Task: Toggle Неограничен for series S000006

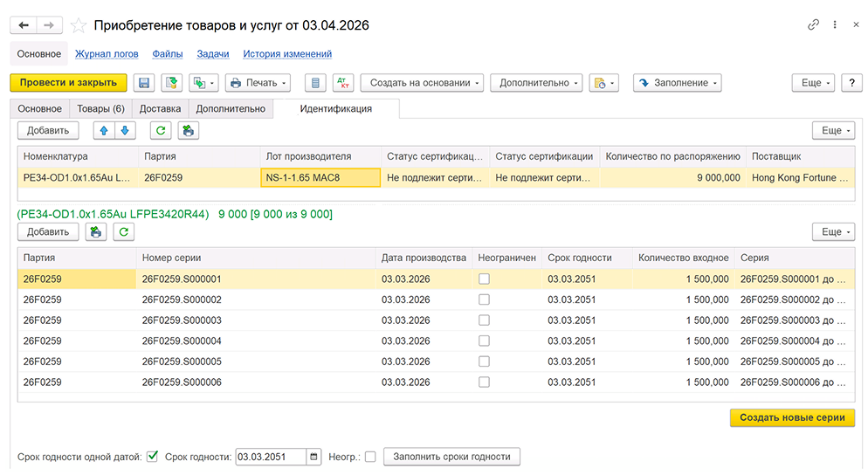Action: [484, 382]
